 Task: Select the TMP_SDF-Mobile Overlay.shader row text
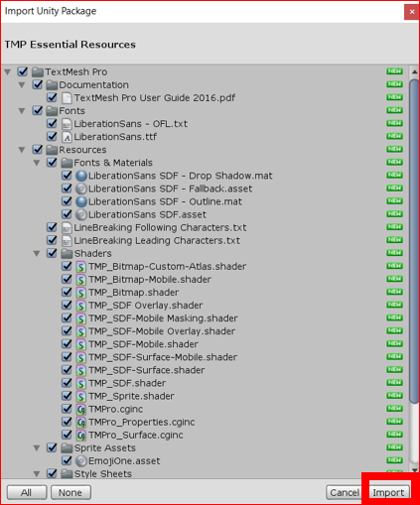click(x=162, y=331)
